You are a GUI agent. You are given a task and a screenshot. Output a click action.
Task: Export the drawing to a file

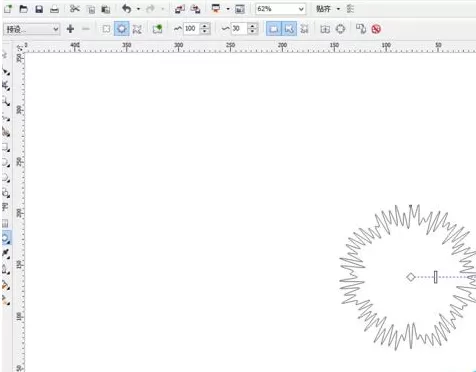(x=195, y=9)
